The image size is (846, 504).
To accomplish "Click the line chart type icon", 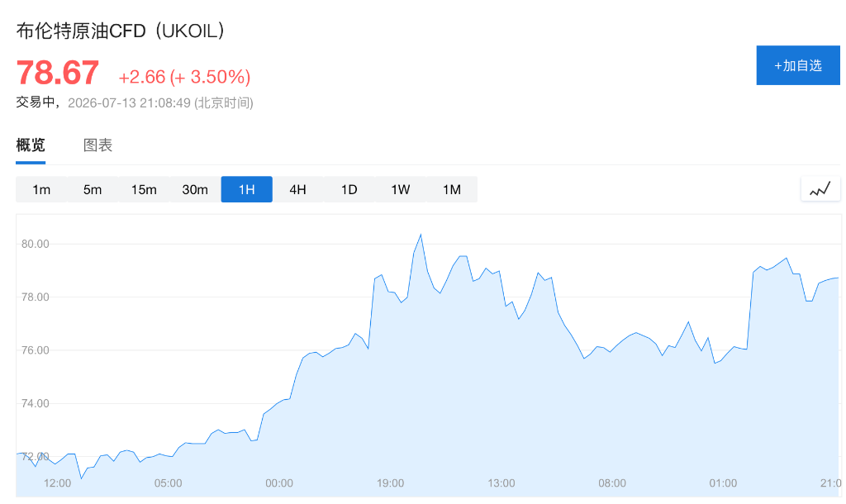I will point(820,189).
